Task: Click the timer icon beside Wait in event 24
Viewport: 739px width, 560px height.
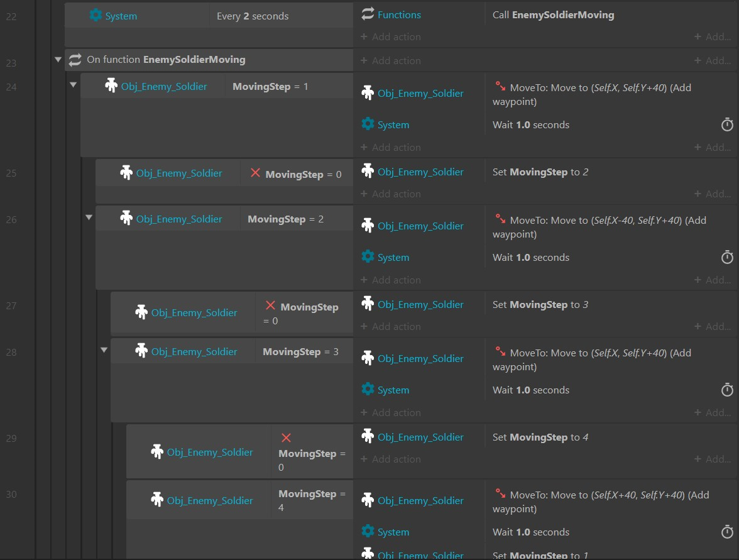Action: (x=727, y=125)
